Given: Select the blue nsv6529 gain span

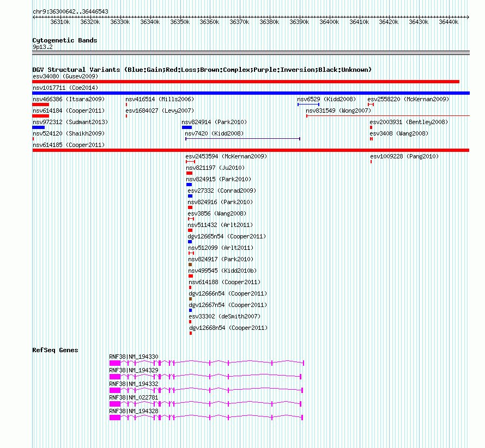Looking at the screenshot, I should 308,105.
